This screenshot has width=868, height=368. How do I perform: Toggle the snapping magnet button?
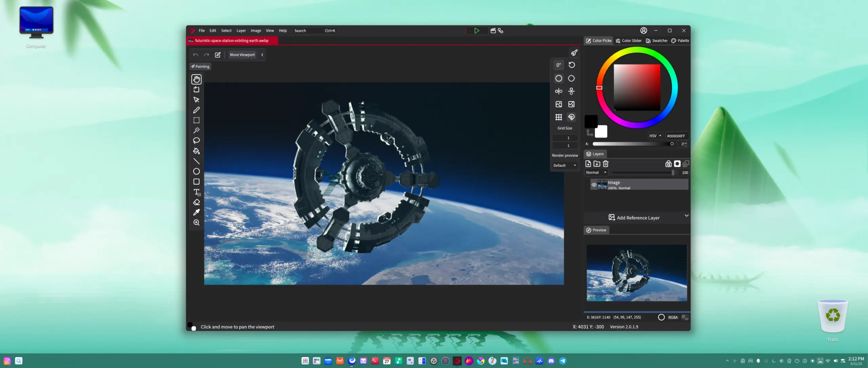tap(571, 117)
